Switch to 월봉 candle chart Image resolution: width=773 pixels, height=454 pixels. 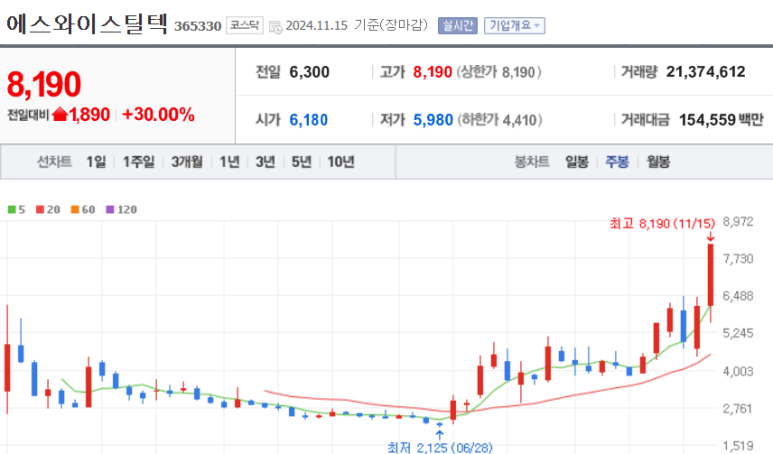[x=658, y=162]
